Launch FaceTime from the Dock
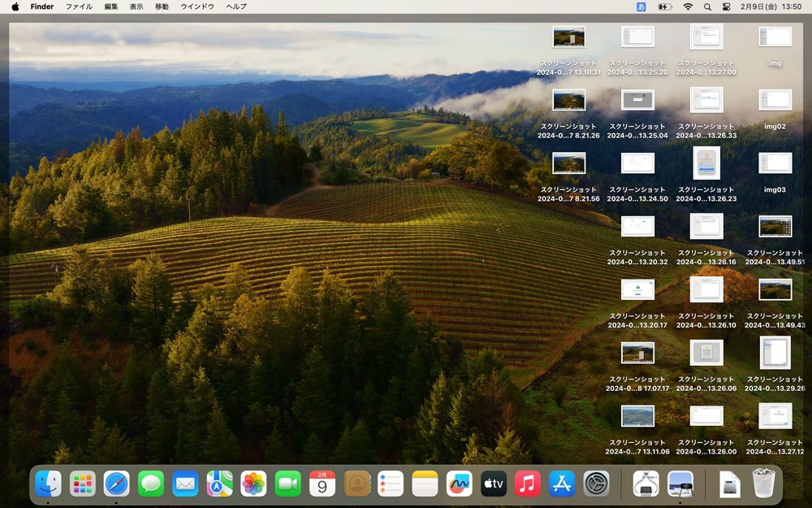812x508 pixels. [x=288, y=484]
